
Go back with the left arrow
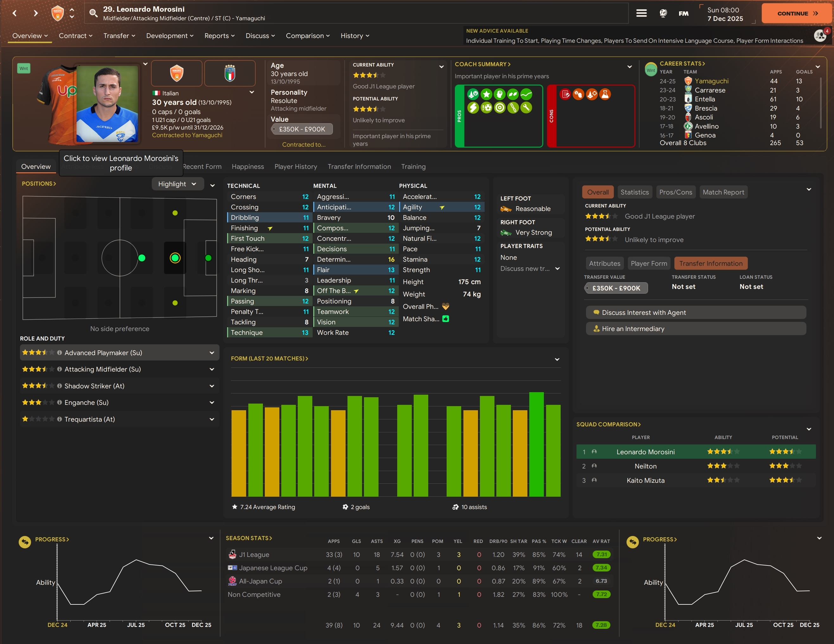(x=15, y=13)
